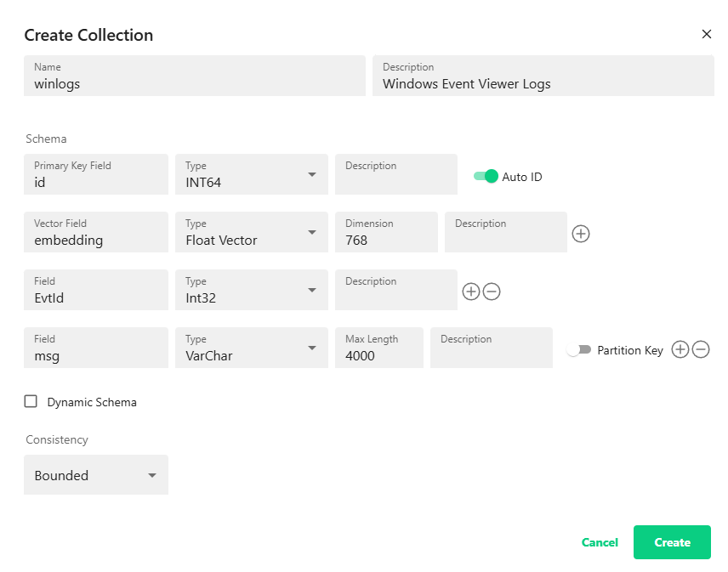Click the Consistency section label

57,439
